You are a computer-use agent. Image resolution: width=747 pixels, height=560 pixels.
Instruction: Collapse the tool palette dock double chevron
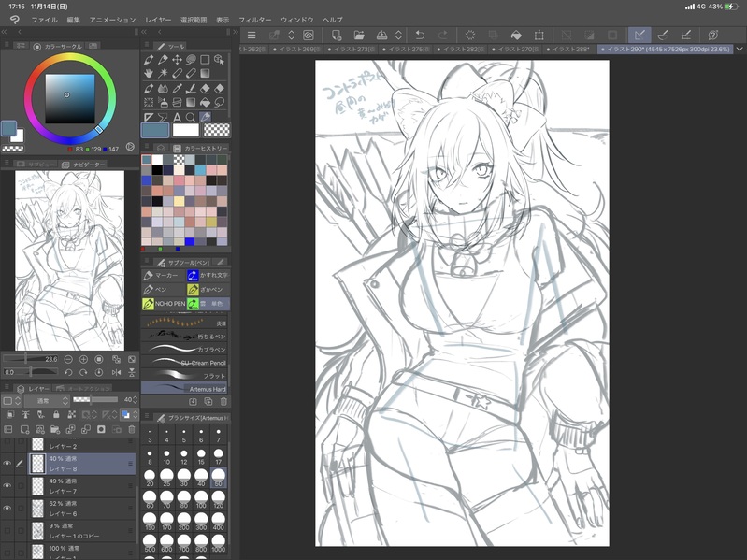pos(144,32)
